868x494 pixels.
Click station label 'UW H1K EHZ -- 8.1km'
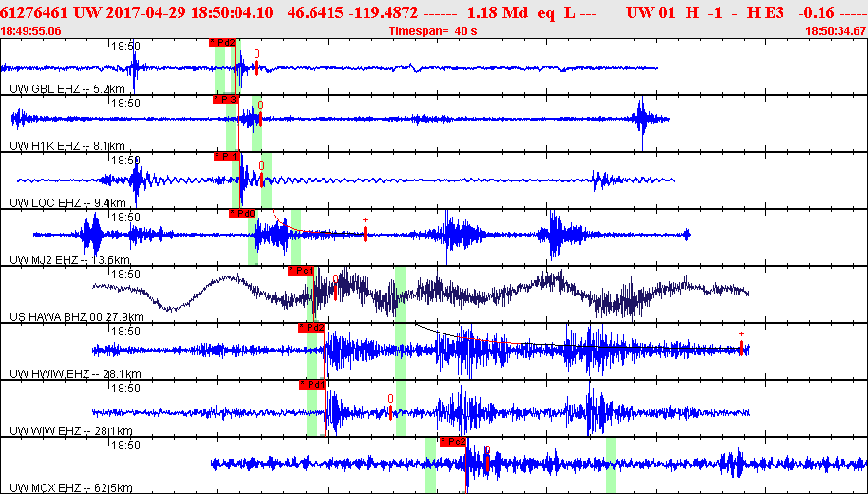click(67, 146)
